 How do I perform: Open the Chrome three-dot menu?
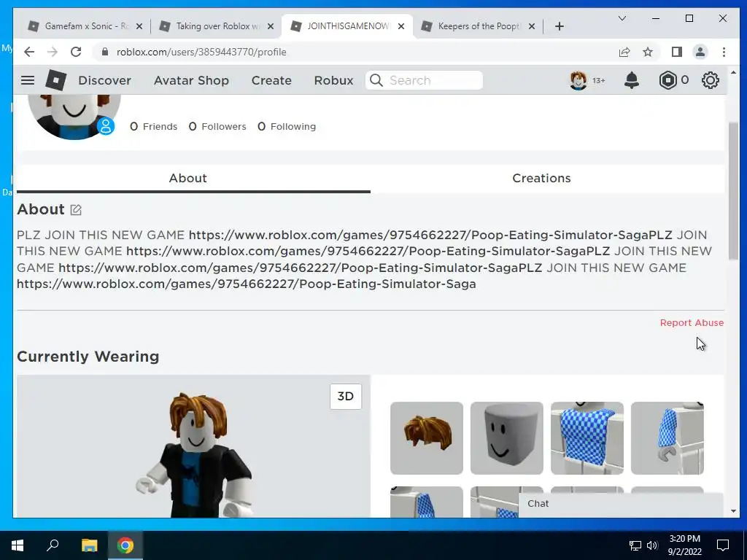[x=724, y=52]
